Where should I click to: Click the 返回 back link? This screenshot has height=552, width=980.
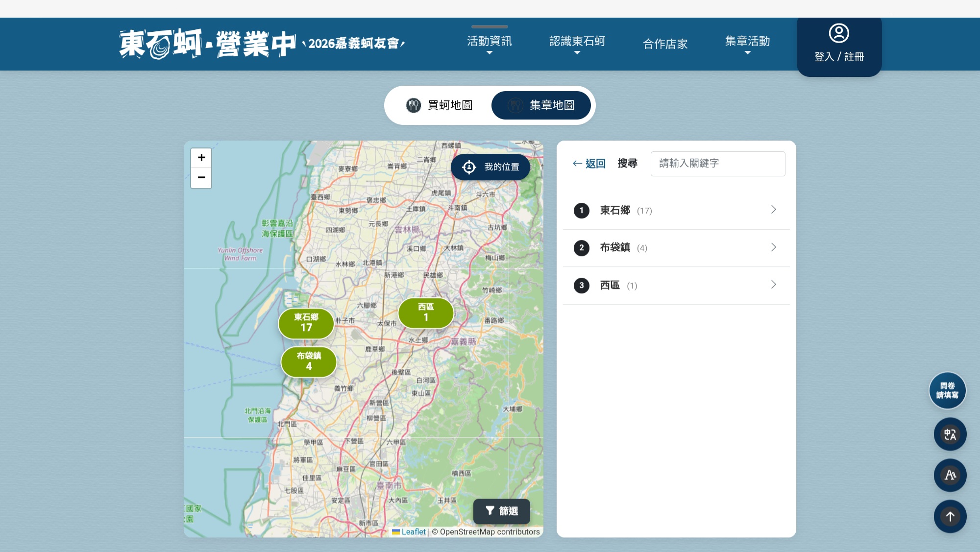589,164
